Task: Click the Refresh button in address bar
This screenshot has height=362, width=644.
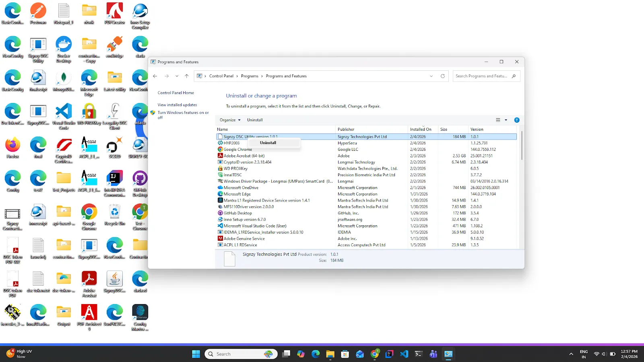Action: point(443,76)
